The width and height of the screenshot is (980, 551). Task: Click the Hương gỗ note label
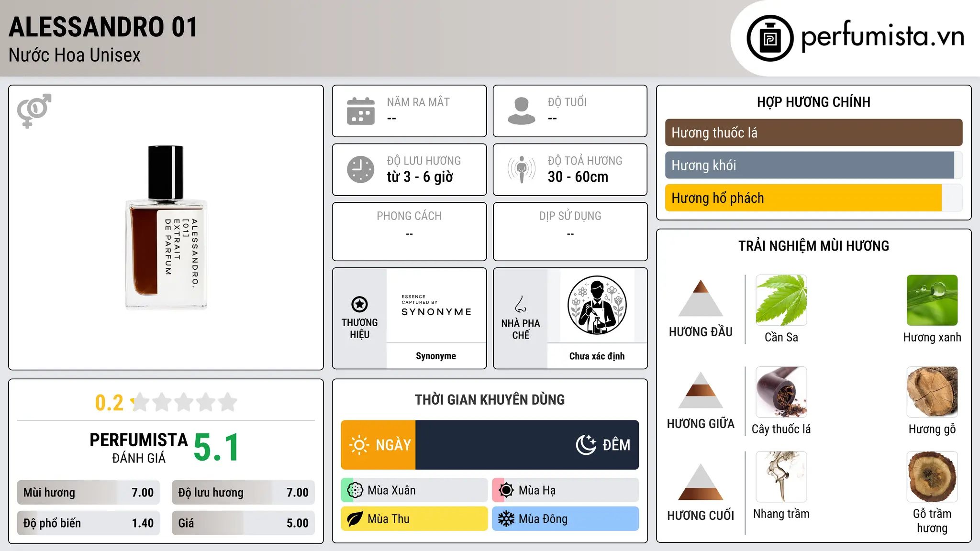[x=932, y=429]
